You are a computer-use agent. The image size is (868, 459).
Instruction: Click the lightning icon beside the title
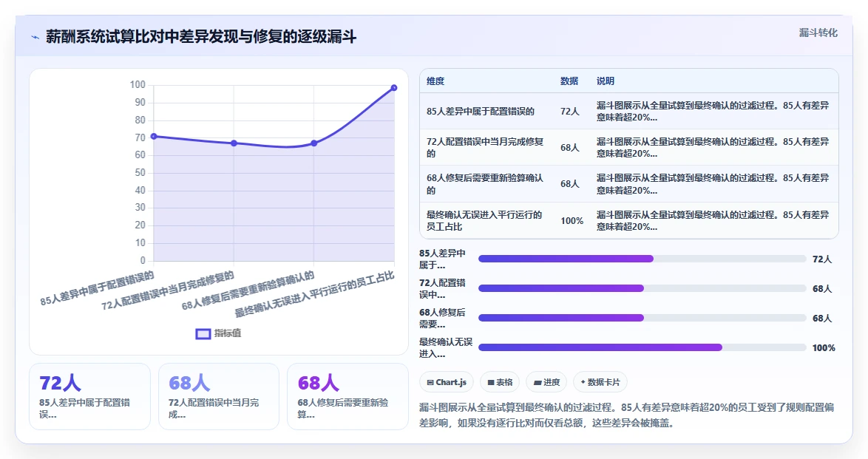[x=35, y=38]
